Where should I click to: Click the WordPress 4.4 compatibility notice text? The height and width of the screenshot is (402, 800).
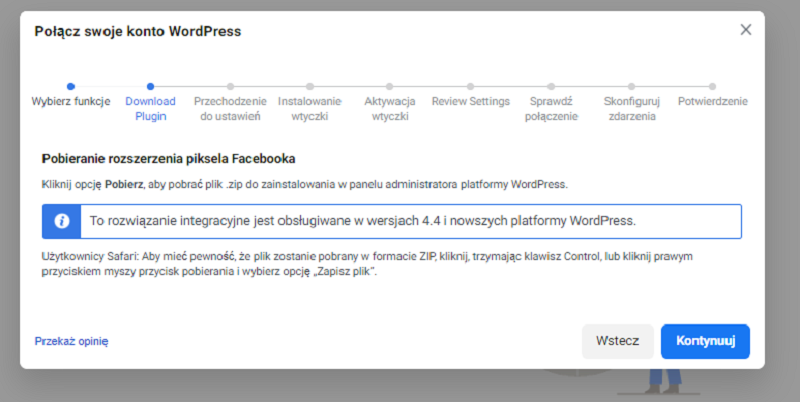[x=363, y=221]
